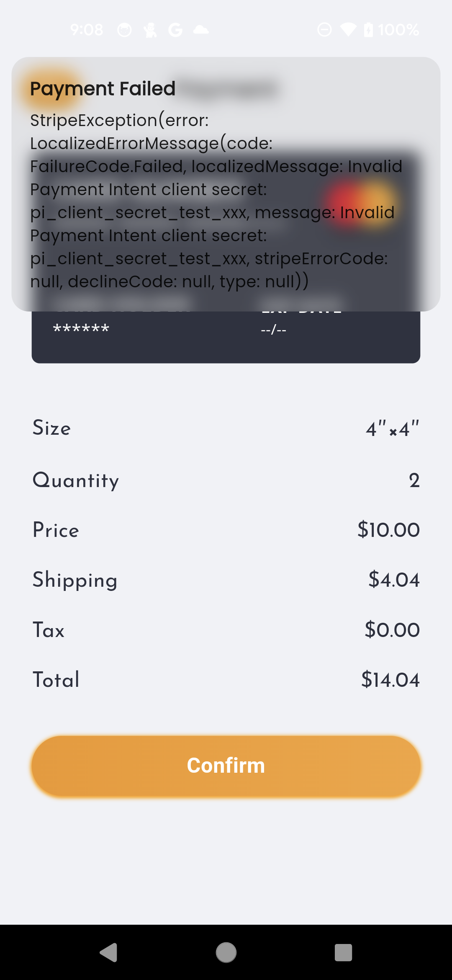Tap the Wi-Fi signal icon
Viewport: 452px width, 980px height.
point(348,30)
